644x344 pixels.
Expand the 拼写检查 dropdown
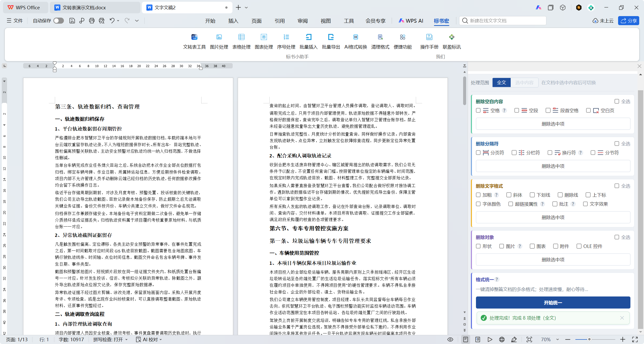(x=126, y=339)
